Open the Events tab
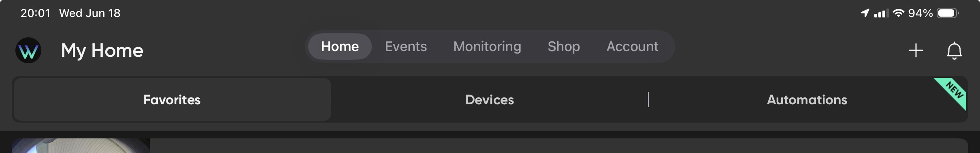 click(406, 46)
